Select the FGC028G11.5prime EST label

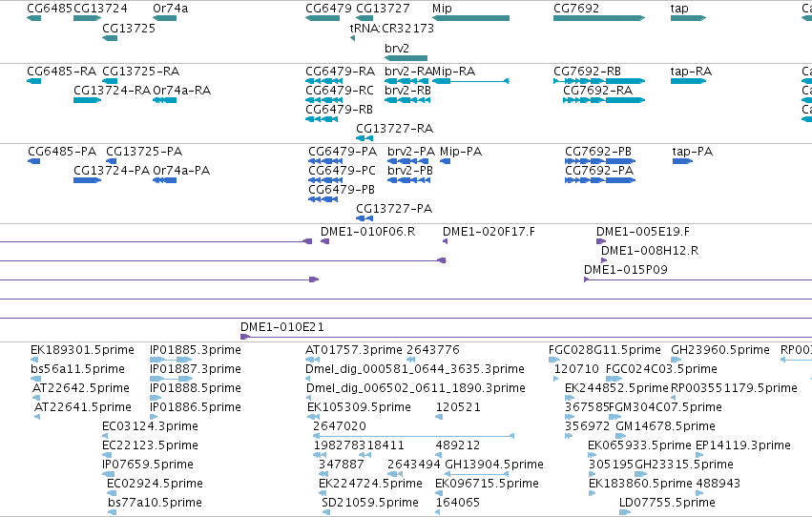605,350
